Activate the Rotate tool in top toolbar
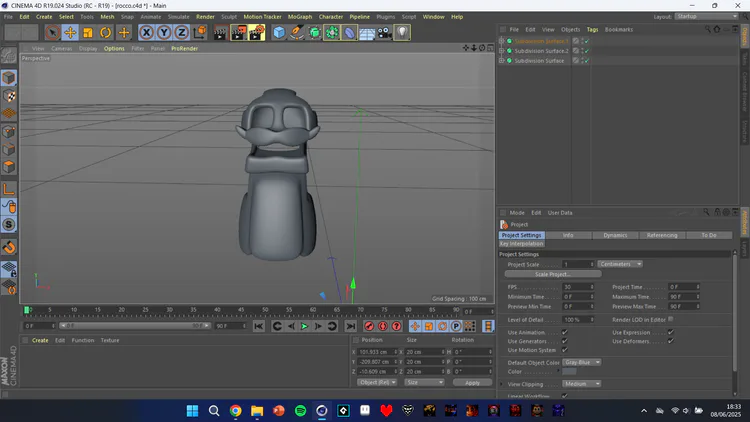The height and width of the screenshot is (422, 750). [x=106, y=33]
